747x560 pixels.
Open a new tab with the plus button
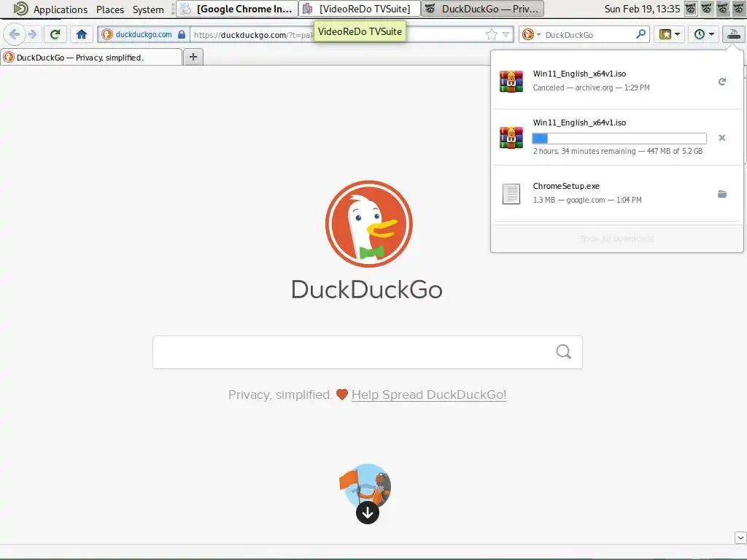point(193,57)
